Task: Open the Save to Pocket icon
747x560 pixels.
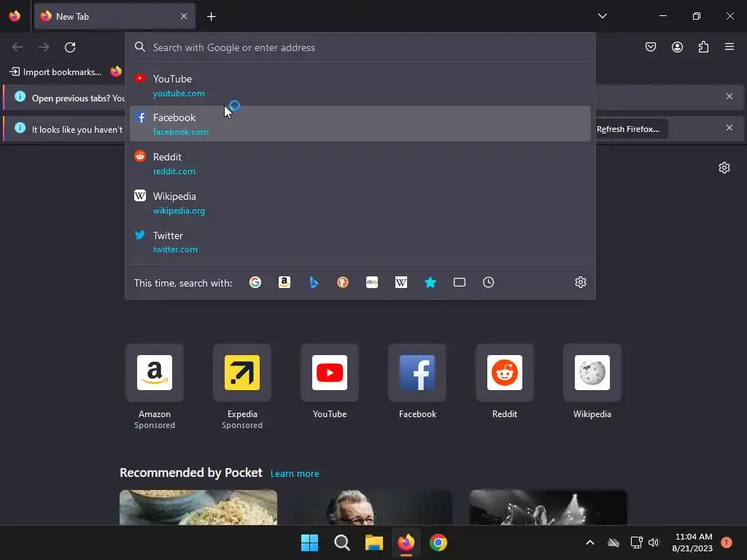Action: (650, 47)
